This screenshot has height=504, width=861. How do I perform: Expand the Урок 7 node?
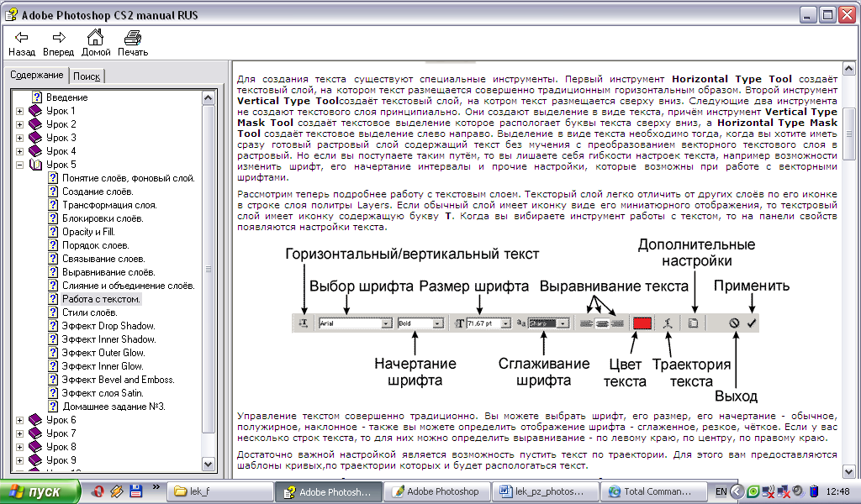coord(20,433)
